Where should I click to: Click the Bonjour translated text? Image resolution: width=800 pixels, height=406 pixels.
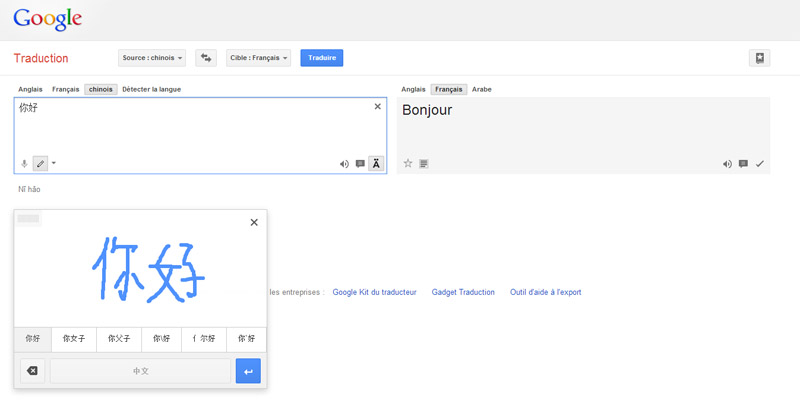pos(427,110)
